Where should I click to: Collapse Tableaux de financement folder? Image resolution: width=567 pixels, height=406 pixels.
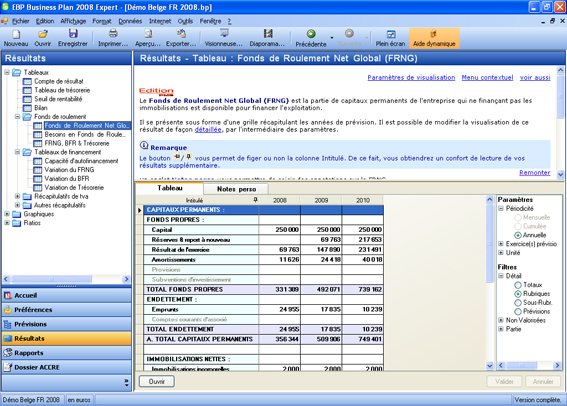click(17, 152)
